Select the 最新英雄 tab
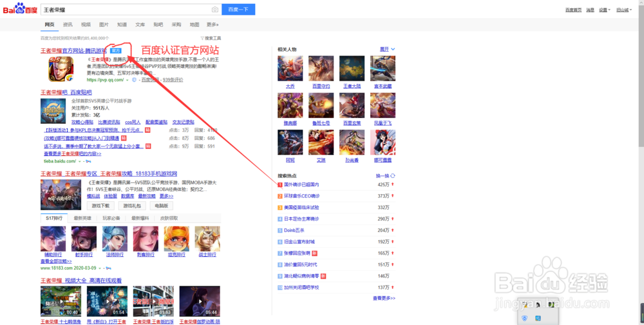 (82, 218)
